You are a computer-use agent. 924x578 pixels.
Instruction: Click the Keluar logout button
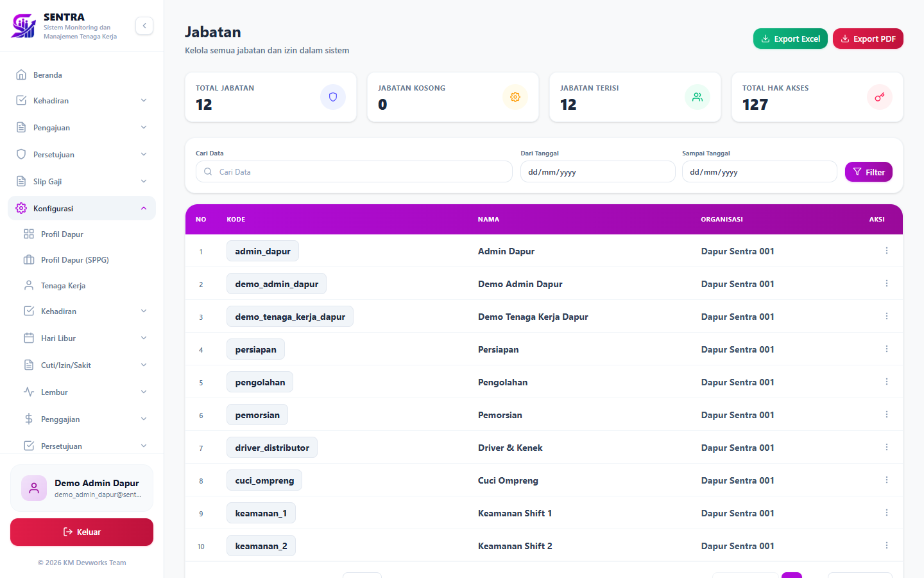(x=81, y=532)
